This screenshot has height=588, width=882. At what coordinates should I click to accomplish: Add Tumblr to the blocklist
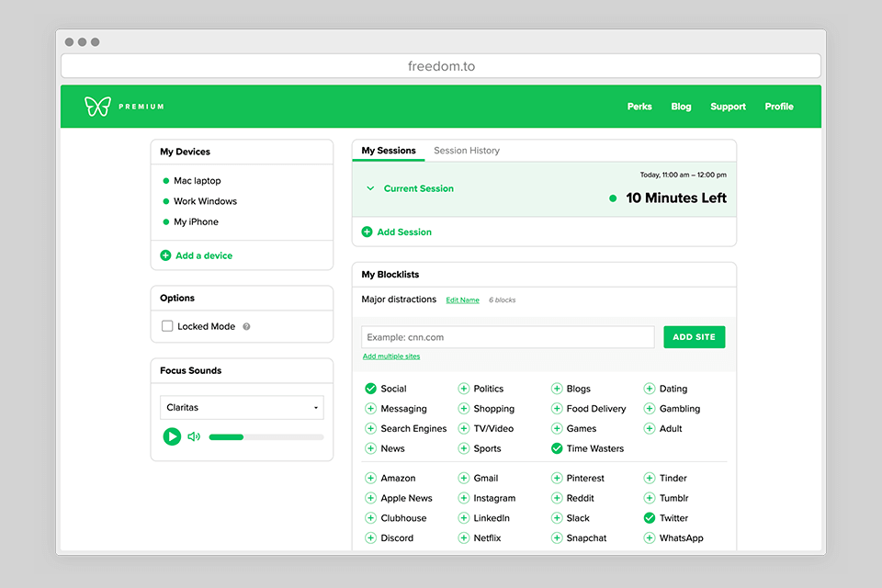tap(650, 498)
